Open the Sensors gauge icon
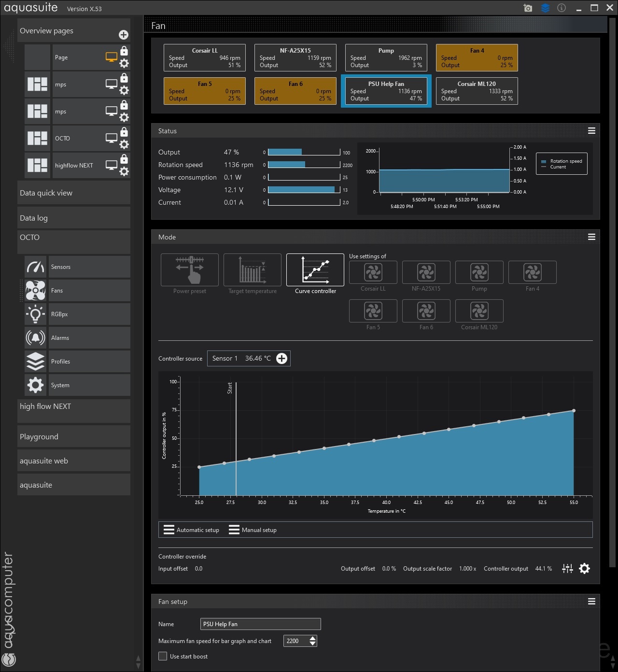 [35, 266]
